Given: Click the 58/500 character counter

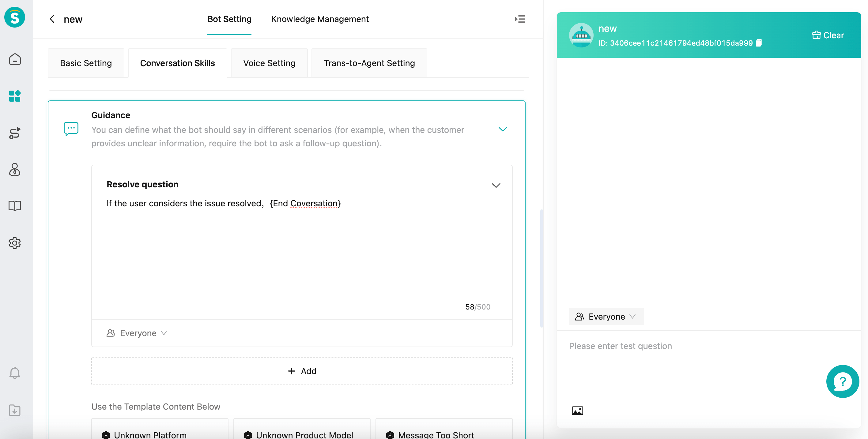Looking at the screenshot, I should pos(477,307).
